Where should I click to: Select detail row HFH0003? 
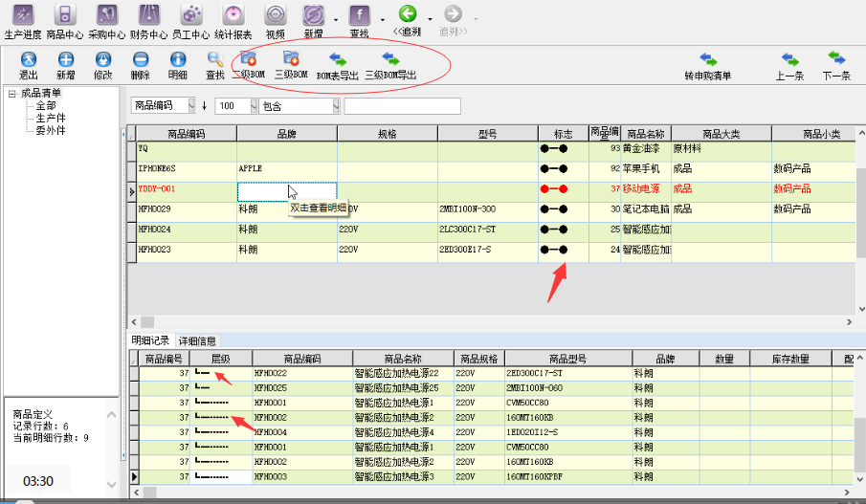click(x=301, y=477)
